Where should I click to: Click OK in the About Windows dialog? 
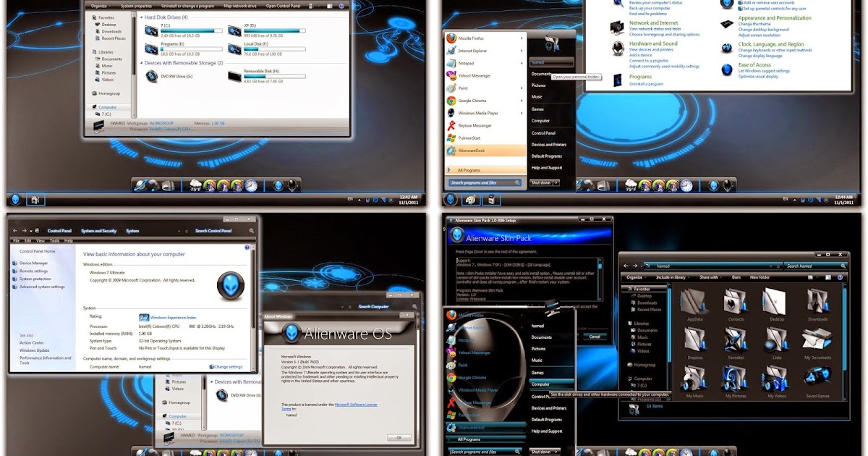click(x=399, y=437)
